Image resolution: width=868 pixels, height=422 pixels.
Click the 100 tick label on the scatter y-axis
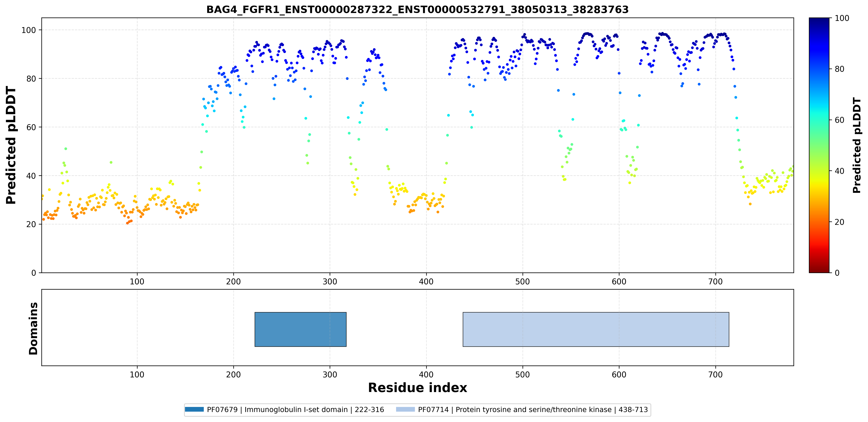[x=29, y=30]
